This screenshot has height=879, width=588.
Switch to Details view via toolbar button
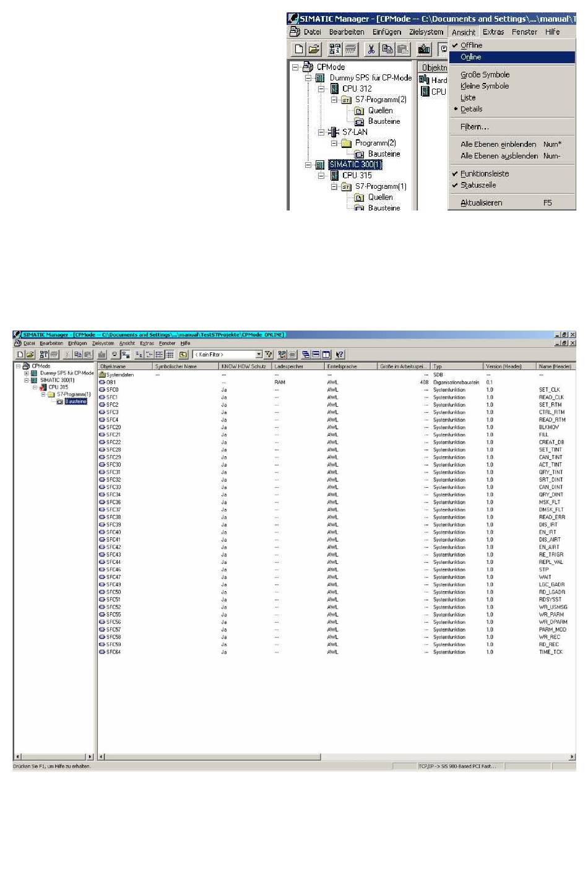(x=169, y=355)
